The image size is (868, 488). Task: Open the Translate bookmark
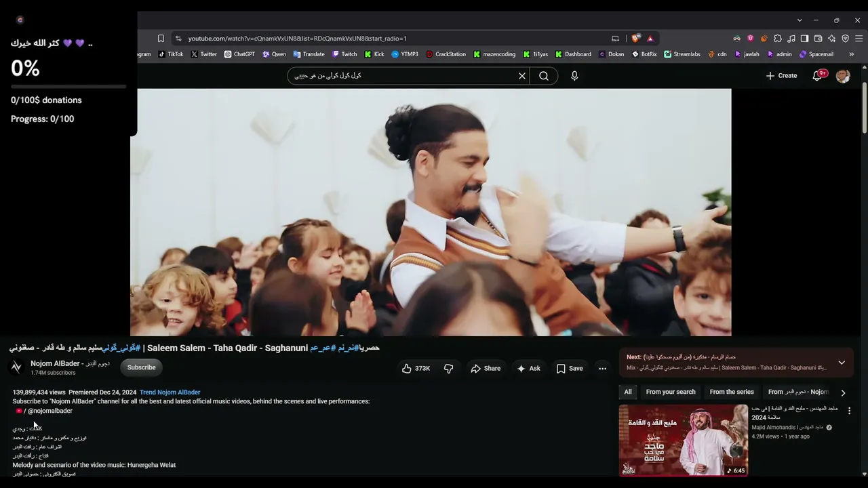309,54
